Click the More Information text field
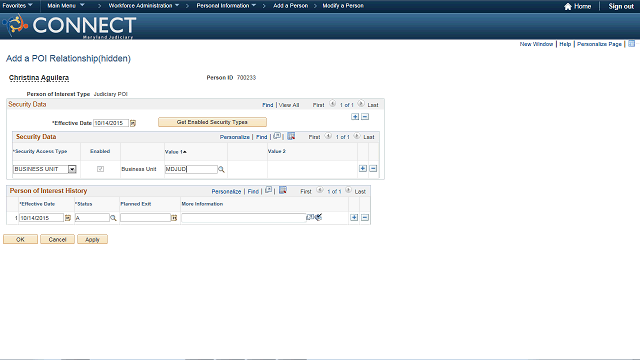This screenshot has height=360, width=640. click(244, 218)
